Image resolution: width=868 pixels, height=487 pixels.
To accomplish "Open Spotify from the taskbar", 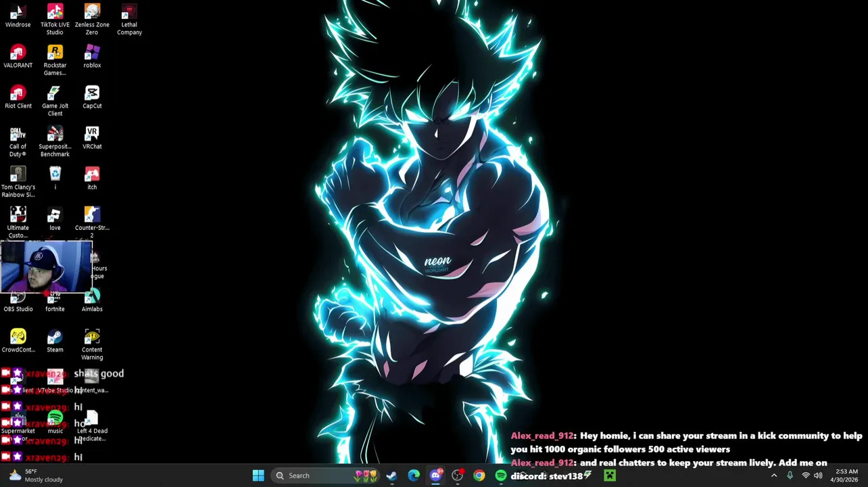I will [x=500, y=476].
